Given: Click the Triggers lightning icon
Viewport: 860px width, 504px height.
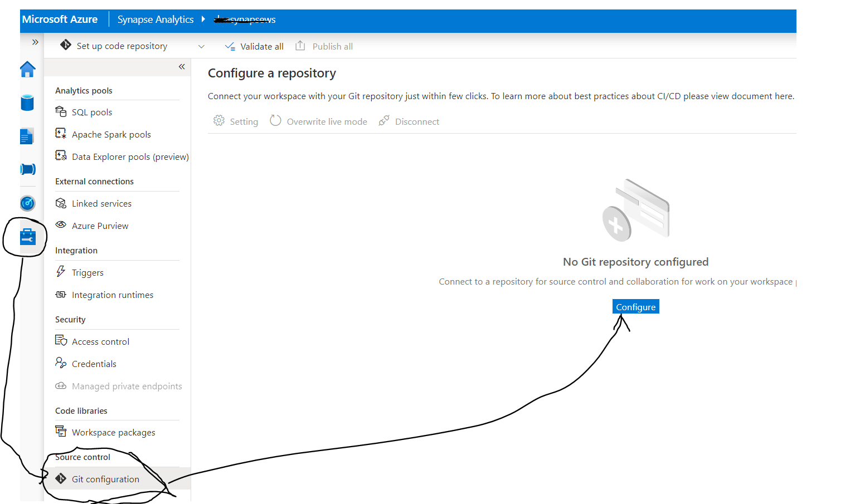Looking at the screenshot, I should tap(61, 271).
